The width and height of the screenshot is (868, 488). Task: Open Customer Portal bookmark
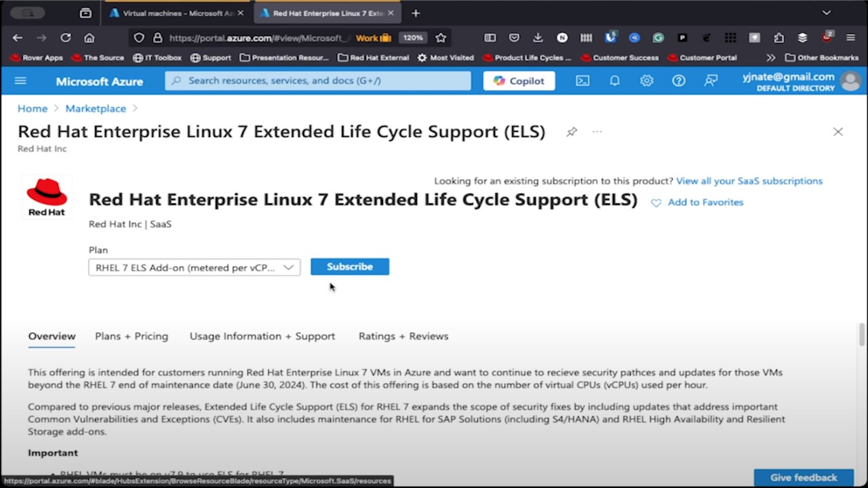702,58
